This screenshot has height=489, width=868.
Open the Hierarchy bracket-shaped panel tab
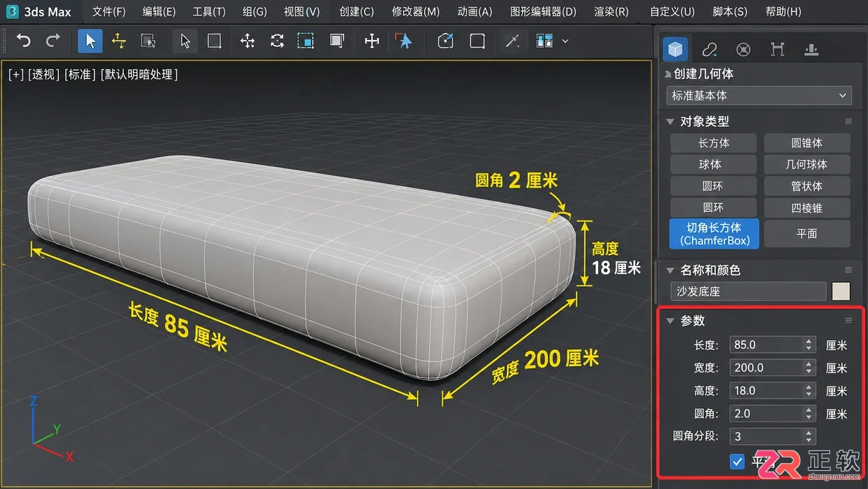(x=777, y=50)
